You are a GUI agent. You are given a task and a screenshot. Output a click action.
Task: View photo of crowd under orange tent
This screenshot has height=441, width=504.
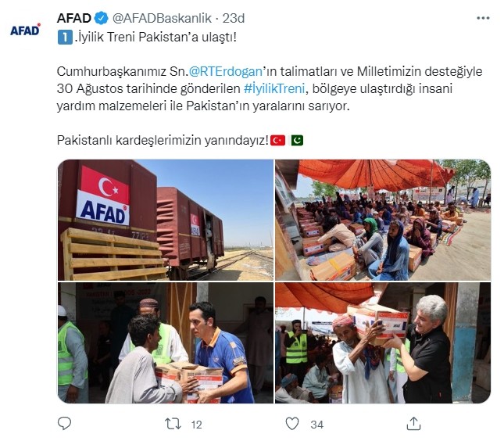tap(383, 220)
